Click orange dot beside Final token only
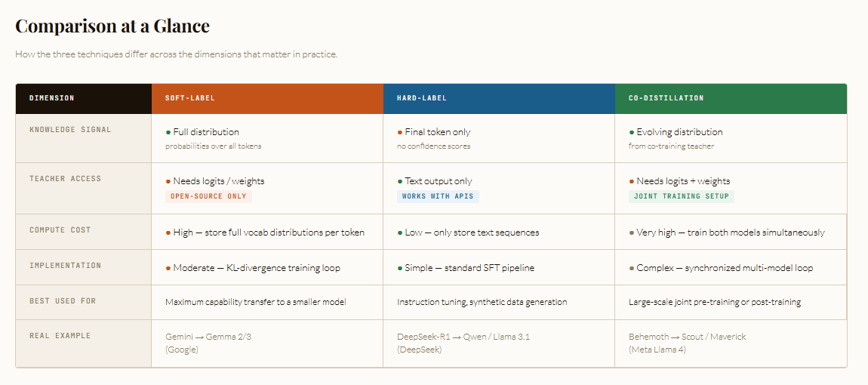 (400, 132)
